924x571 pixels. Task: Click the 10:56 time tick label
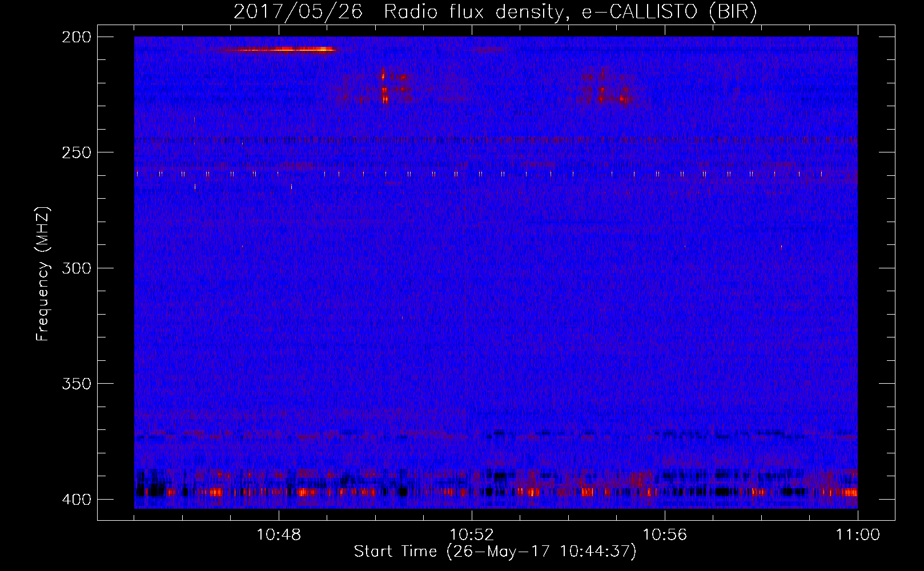click(665, 535)
